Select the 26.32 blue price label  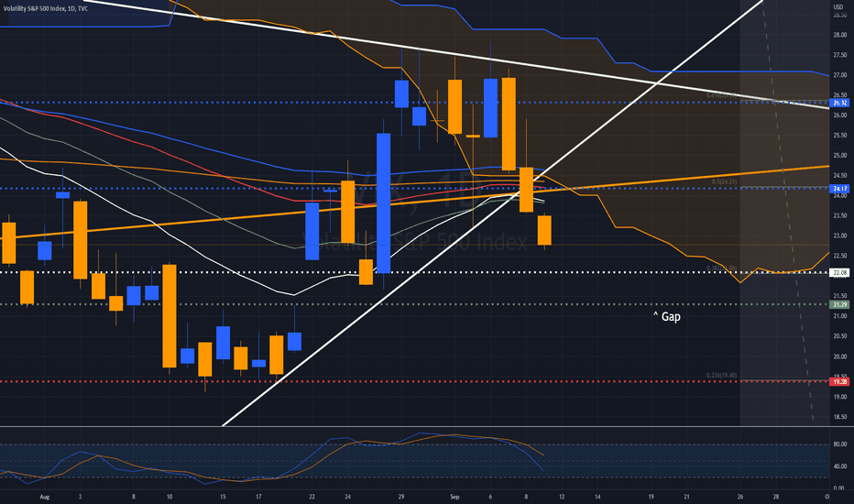click(839, 103)
